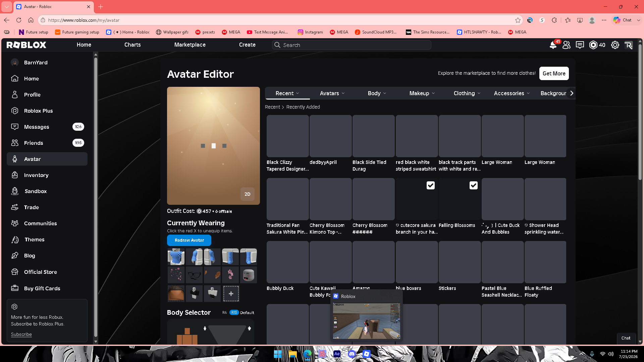Open Sandbox from the sidebar
The width and height of the screenshot is (644, 362).
[x=47, y=191]
